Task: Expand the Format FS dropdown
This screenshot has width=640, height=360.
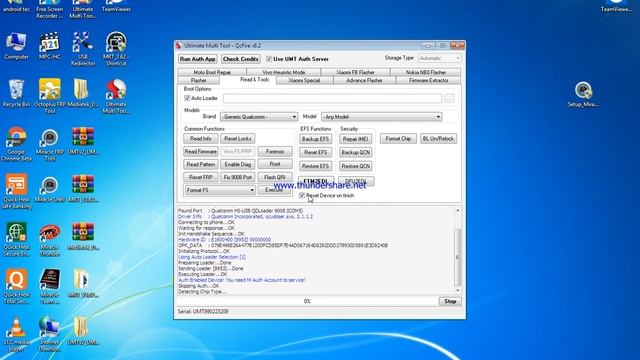Action: (x=220, y=190)
